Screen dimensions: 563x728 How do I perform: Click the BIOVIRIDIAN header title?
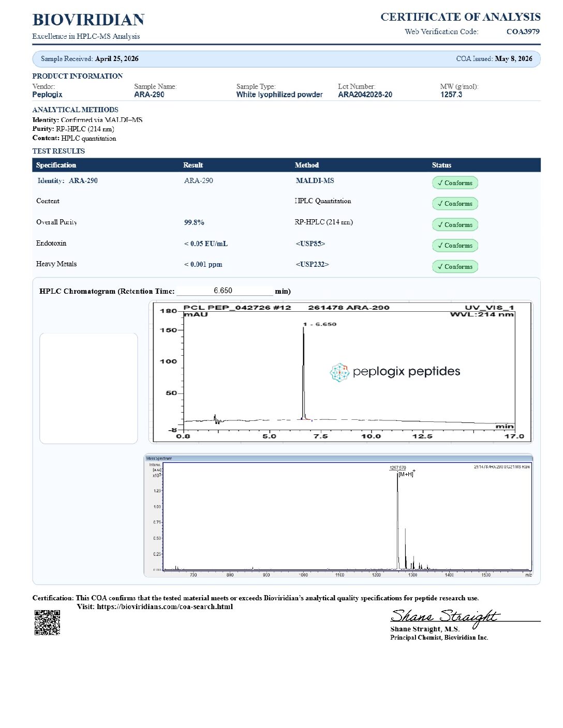coord(88,20)
